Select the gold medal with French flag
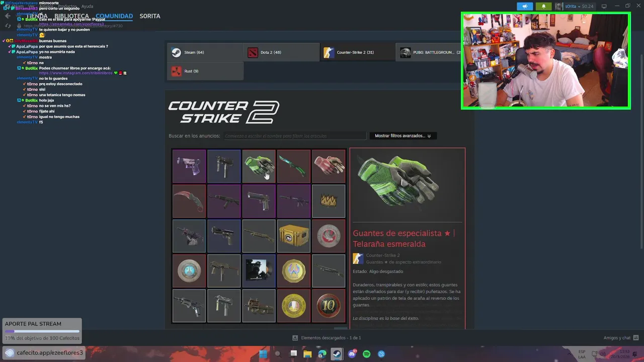Image resolution: width=644 pixels, height=362 pixels. (294, 306)
